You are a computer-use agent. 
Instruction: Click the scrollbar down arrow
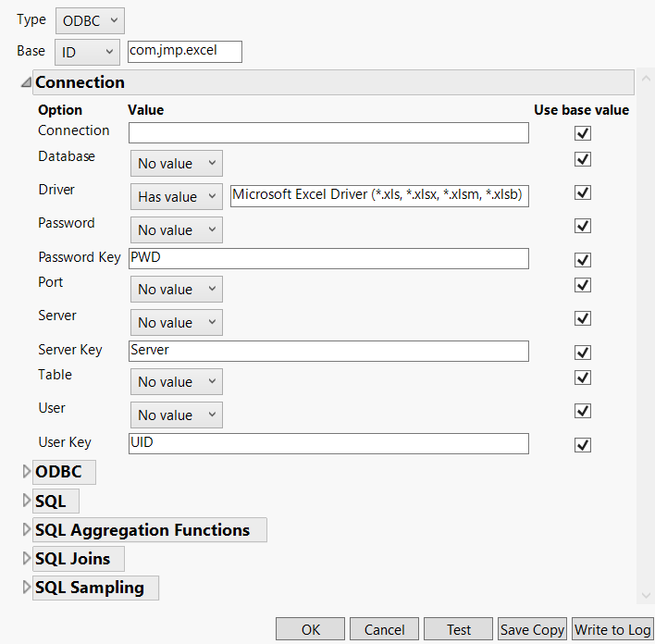[x=646, y=595]
